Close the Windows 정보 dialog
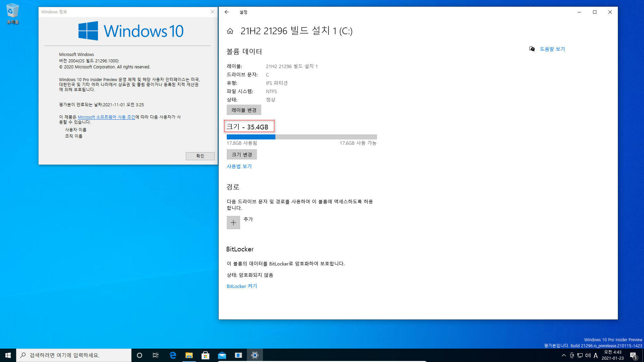The height and width of the screenshot is (362, 644). pos(213,12)
